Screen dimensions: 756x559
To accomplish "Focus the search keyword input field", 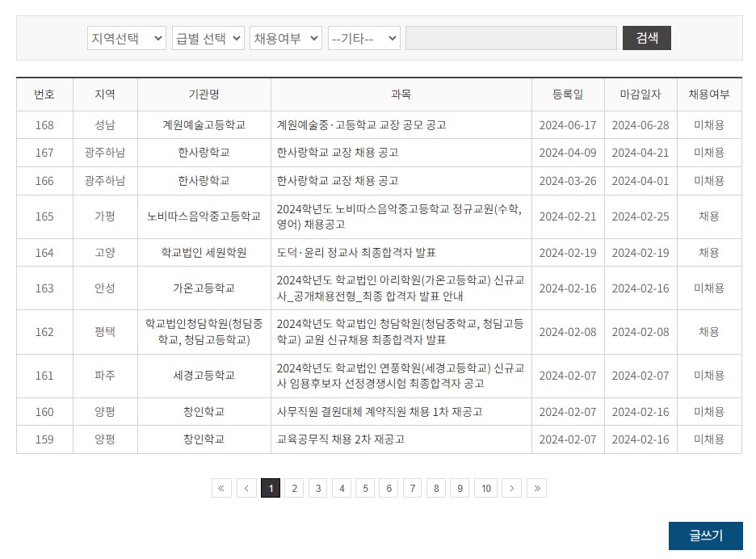I will point(511,38).
